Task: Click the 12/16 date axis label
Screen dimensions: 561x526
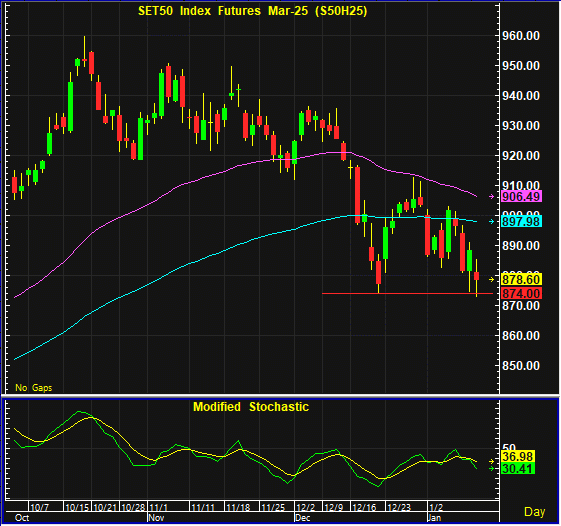Action: [x=364, y=507]
